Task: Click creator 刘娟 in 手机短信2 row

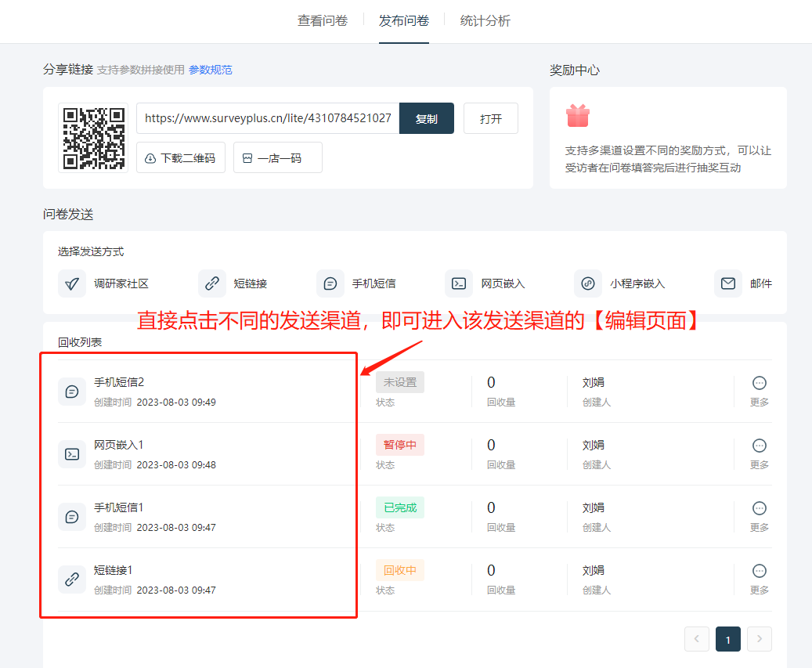Action: coord(594,383)
